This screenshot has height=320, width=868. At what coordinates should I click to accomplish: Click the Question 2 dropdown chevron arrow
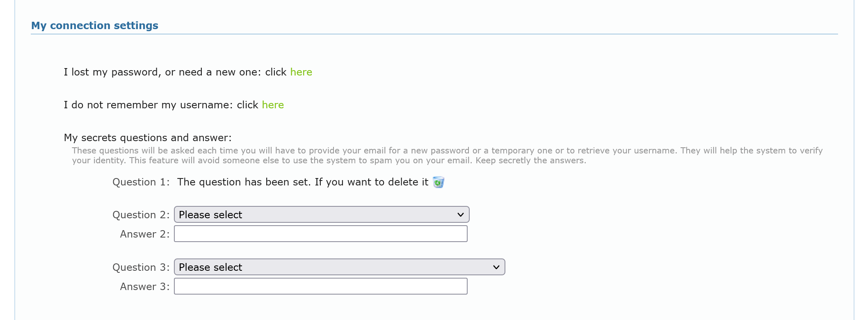(x=460, y=215)
